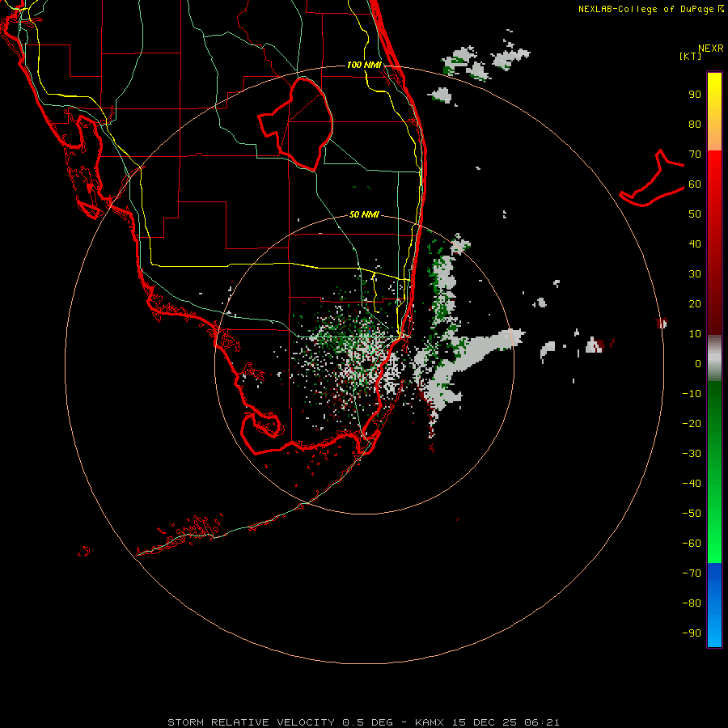728x728 pixels.
Task: Click the -70 value on the velocity scale
Action: [x=692, y=574]
